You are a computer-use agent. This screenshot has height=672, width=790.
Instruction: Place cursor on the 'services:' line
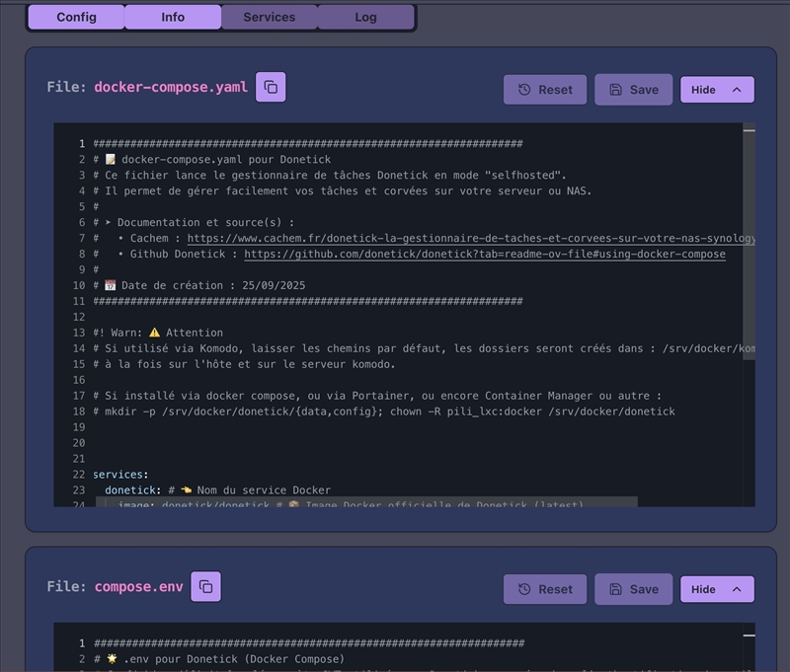[x=120, y=475]
